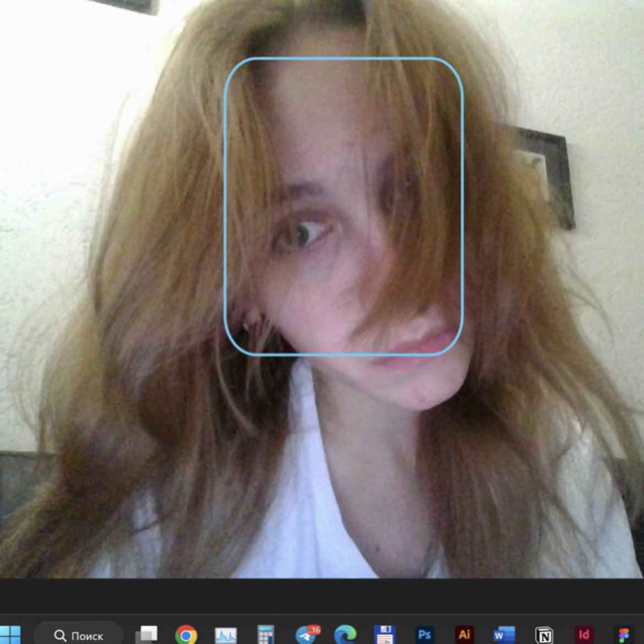Viewport: 644px width, 644px height.
Task: Open the performance monitor graph app
Action: click(x=226, y=635)
